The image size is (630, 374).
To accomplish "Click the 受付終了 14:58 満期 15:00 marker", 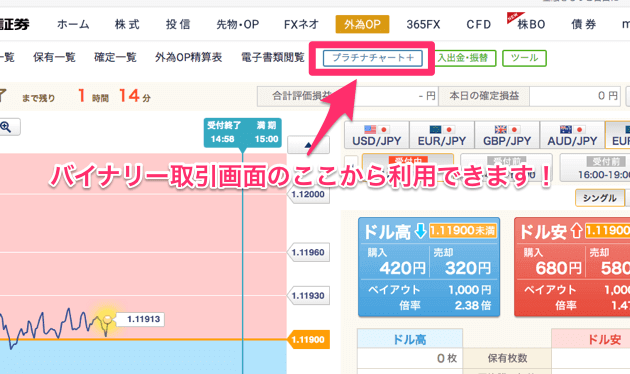I will point(242,133).
